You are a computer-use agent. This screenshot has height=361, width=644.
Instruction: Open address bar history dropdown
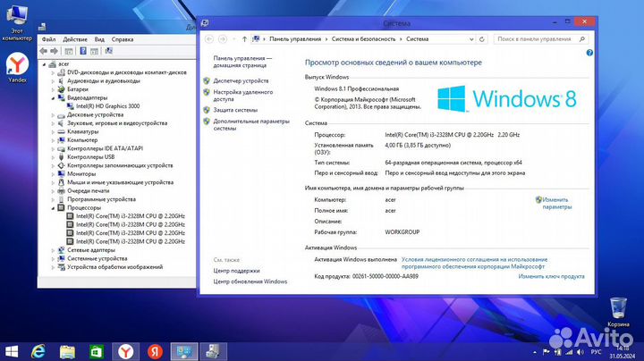[x=471, y=39]
